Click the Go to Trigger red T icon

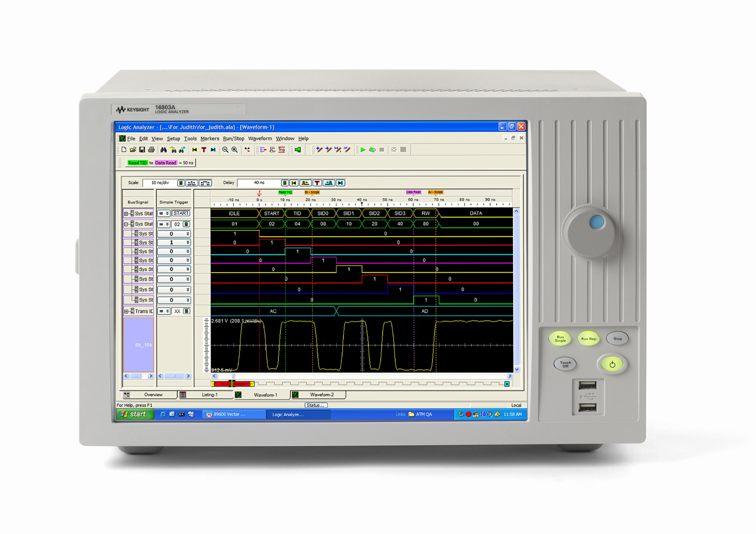point(204,150)
